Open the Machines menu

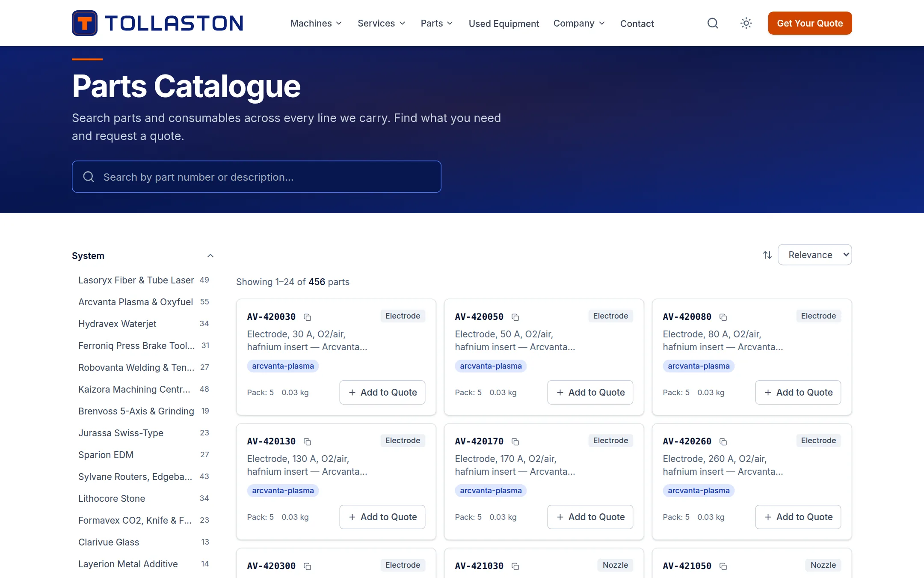pyautogui.click(x=316, y=23)
